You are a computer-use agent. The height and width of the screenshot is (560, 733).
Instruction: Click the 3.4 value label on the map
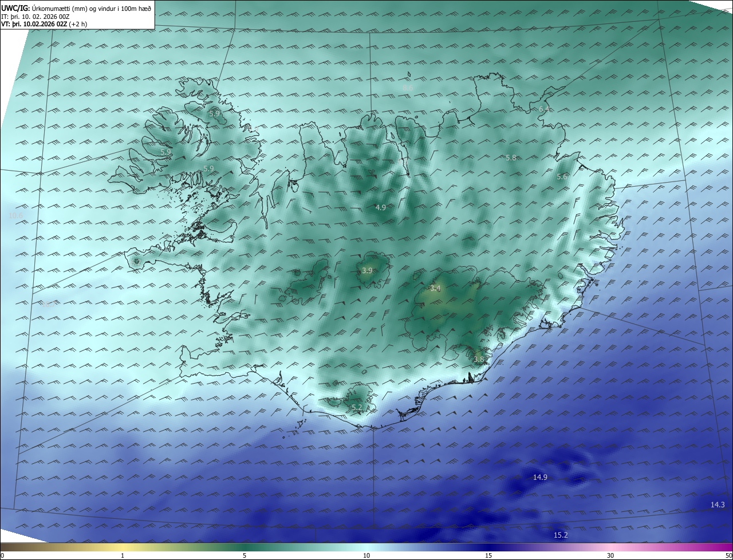click(x=435, y=289)
